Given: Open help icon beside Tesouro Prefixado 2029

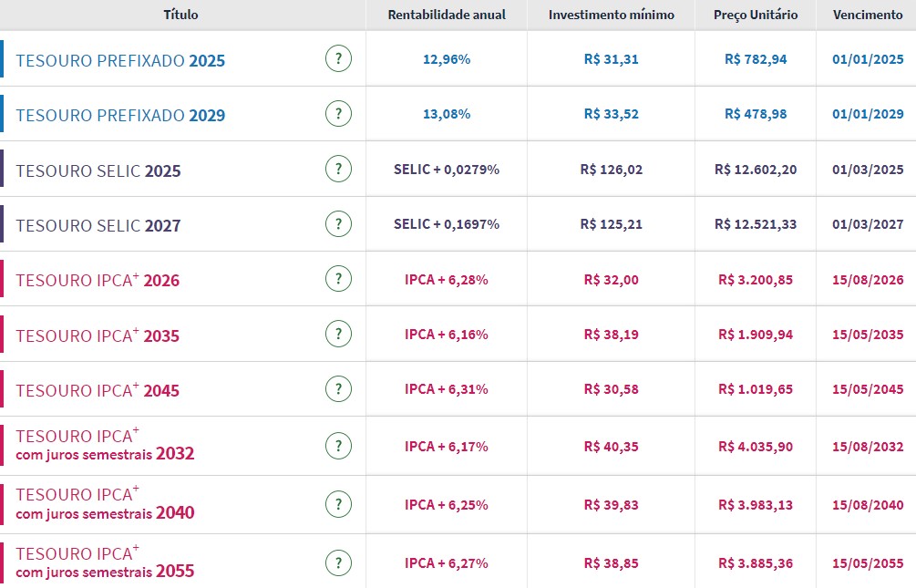Looking at the screenshot, I should coord(338,114).
